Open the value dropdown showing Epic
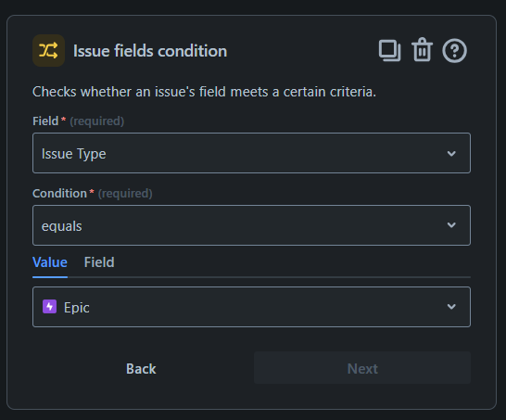This screenshot has height=420, width=506. pos(251,307)
